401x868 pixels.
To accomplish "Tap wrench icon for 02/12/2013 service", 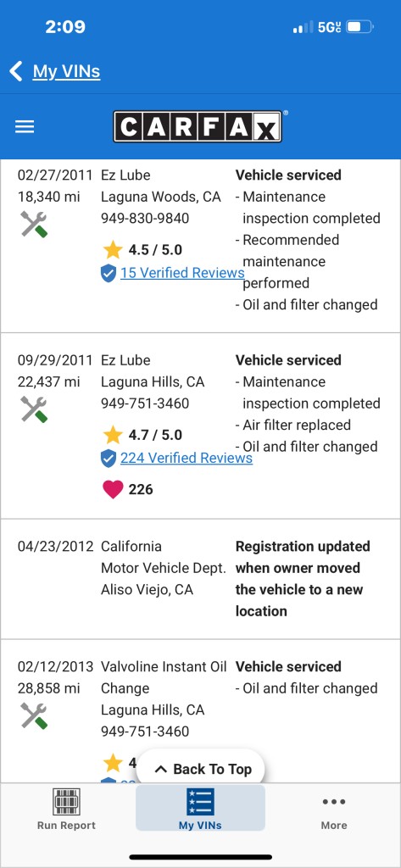I will point(34,715).
